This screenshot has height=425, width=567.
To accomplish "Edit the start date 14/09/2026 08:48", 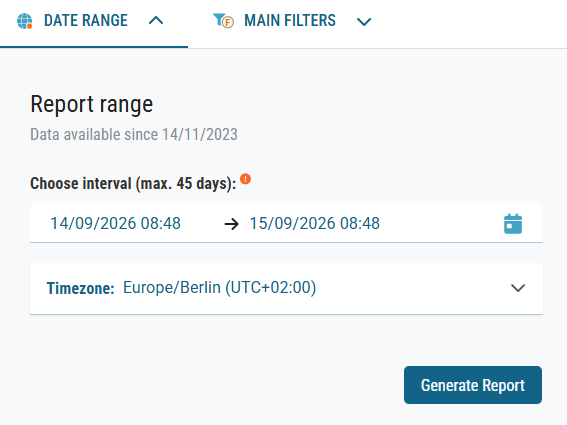I will pyautogui.click(x=115, y=223).
